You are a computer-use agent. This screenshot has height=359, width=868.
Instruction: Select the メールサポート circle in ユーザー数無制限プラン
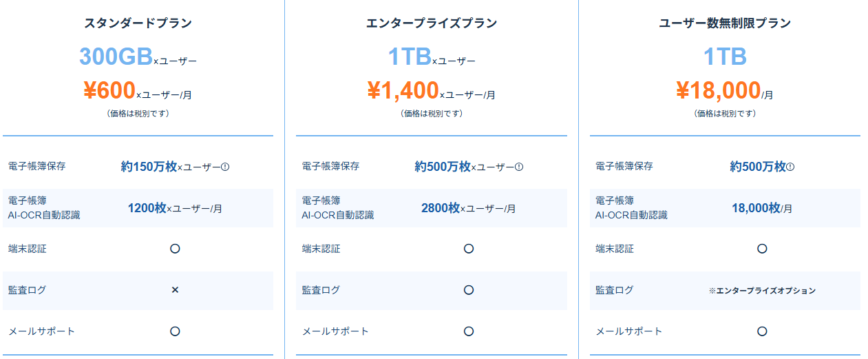coord(762,331)
